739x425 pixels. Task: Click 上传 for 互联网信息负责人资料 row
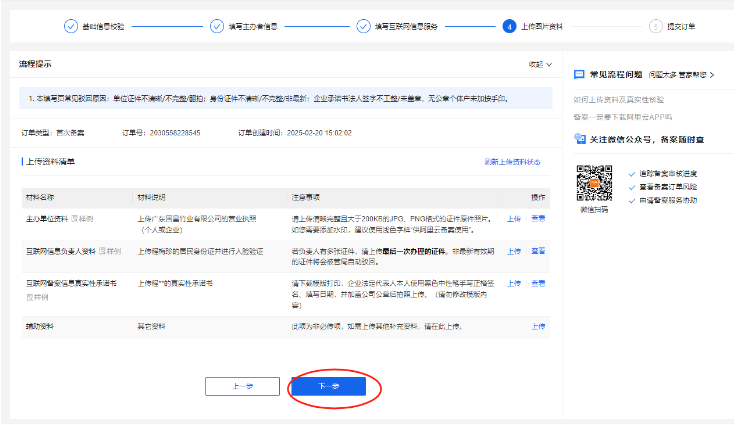tap(513, 251)
